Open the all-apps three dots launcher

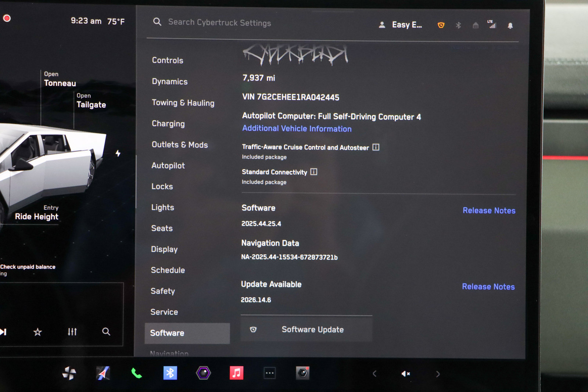tap(270, 373)
